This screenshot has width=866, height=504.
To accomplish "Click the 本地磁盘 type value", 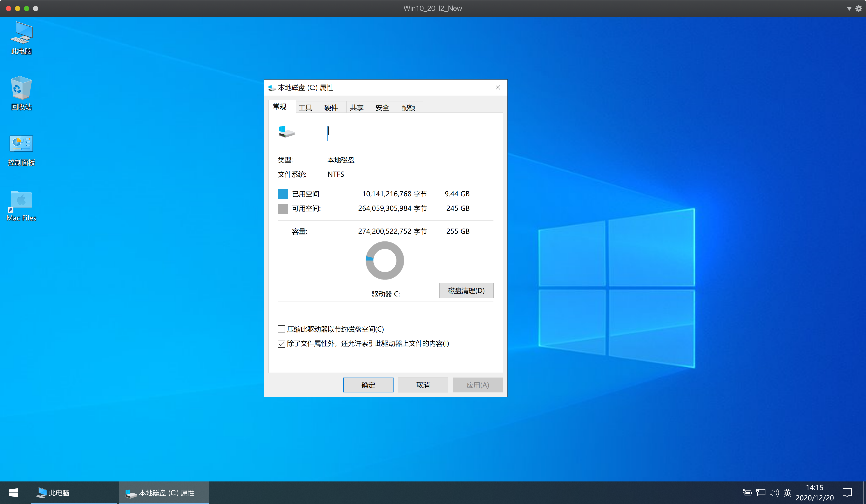I will tap(341, 160).
